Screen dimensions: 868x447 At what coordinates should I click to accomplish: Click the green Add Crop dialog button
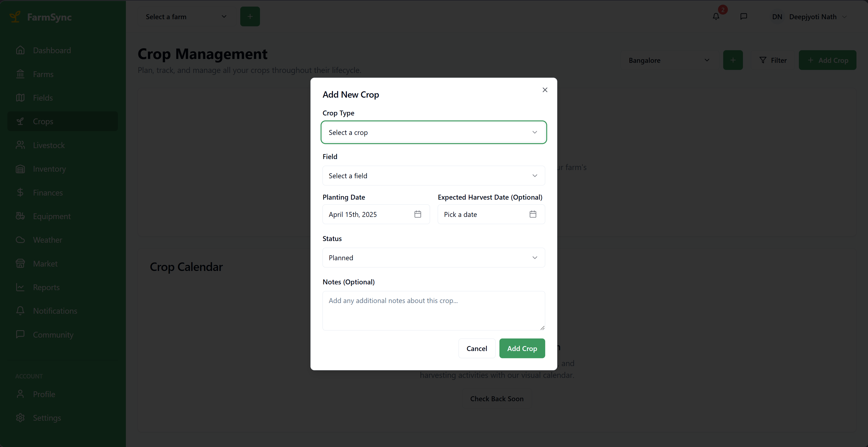click(522, 348)
